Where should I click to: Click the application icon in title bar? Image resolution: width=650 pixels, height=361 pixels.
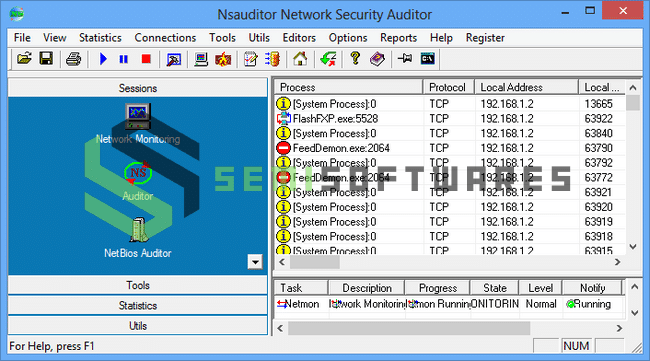pyautogui.click(x=17, y=14)
